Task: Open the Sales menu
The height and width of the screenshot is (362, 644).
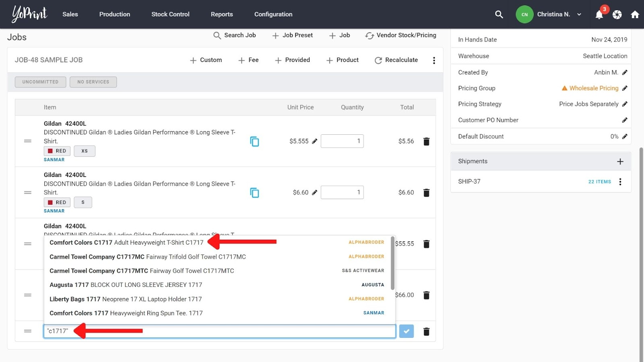Action: [70, 14]
